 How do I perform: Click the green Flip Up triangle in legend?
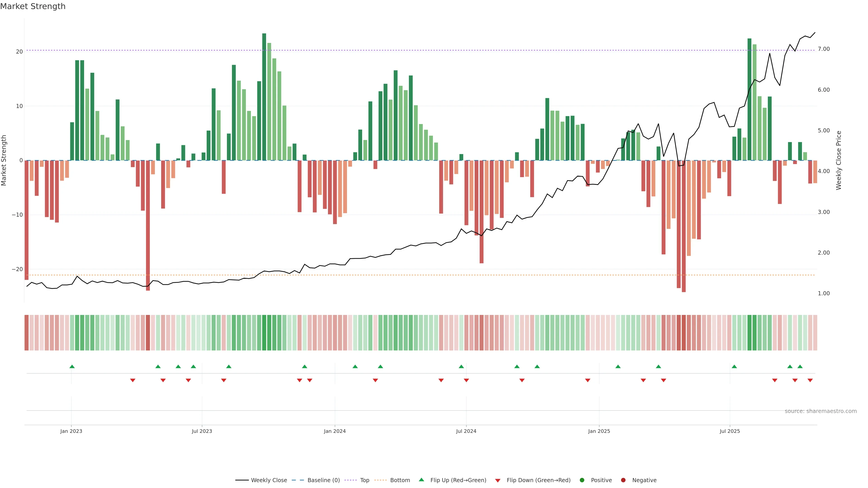(x=421, y=480)
